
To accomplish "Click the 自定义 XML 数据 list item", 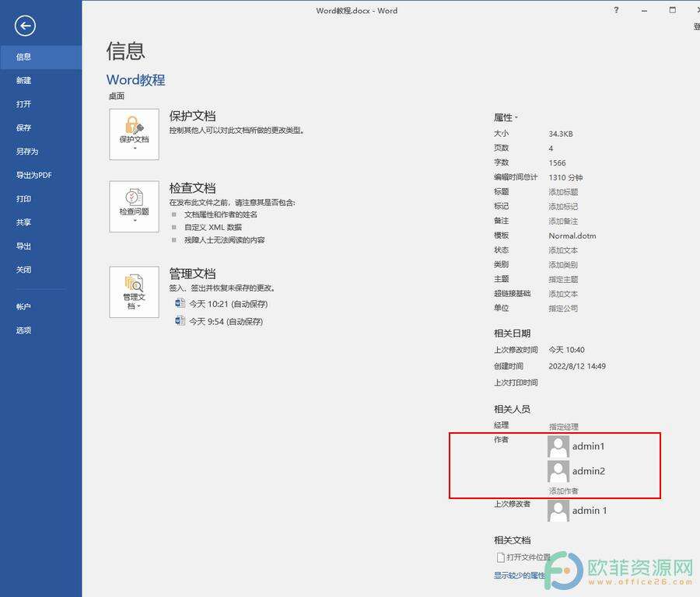I will [x=213, y=227].
